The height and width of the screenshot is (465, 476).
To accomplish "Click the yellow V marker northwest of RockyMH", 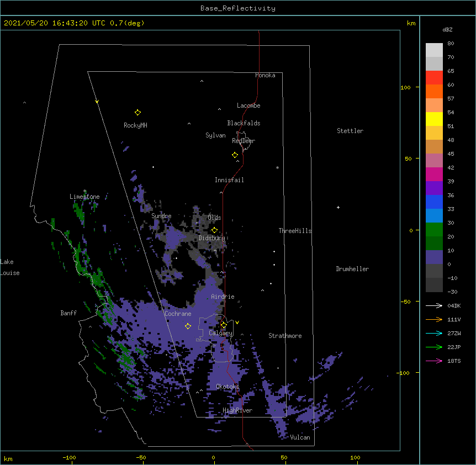I will pyautogui.click(x=97, y=102).
